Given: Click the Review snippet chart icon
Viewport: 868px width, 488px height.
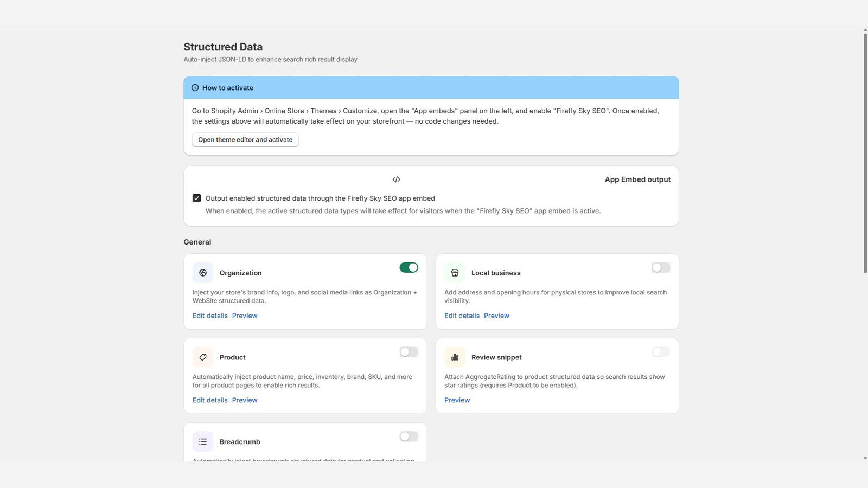Looking at the screenshot, I should 455,357.
